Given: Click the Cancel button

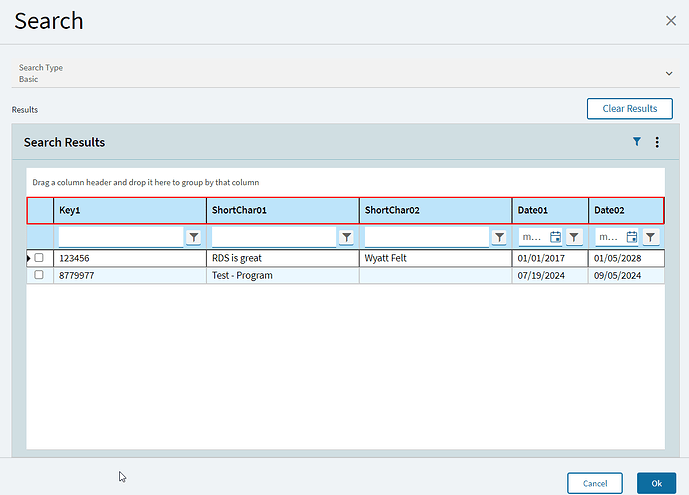Looking at the screenshot, I should pyautogui.click(x=595, y=483).
